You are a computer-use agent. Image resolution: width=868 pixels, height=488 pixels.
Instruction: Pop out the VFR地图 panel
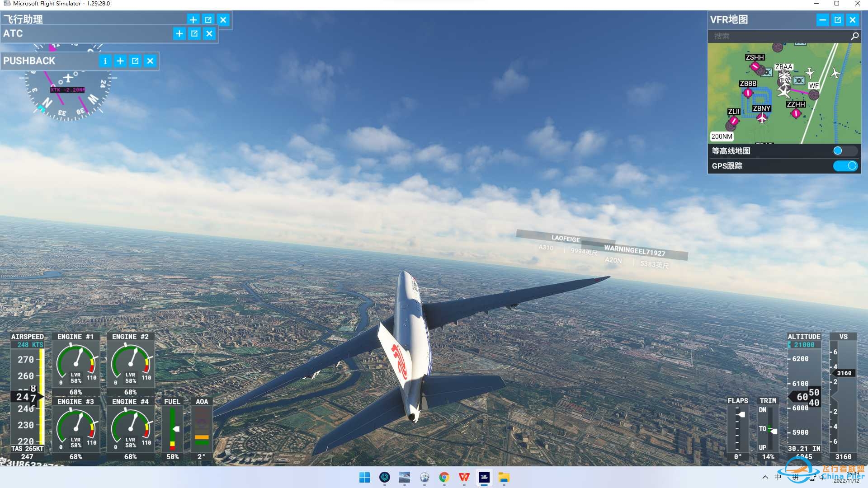tap(837, 20)
